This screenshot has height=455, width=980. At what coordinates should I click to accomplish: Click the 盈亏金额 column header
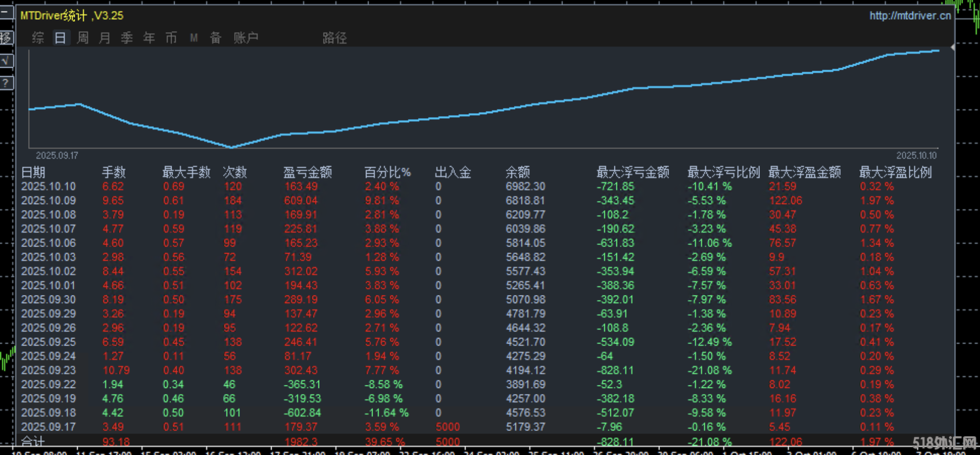click(x=307, y=172)
